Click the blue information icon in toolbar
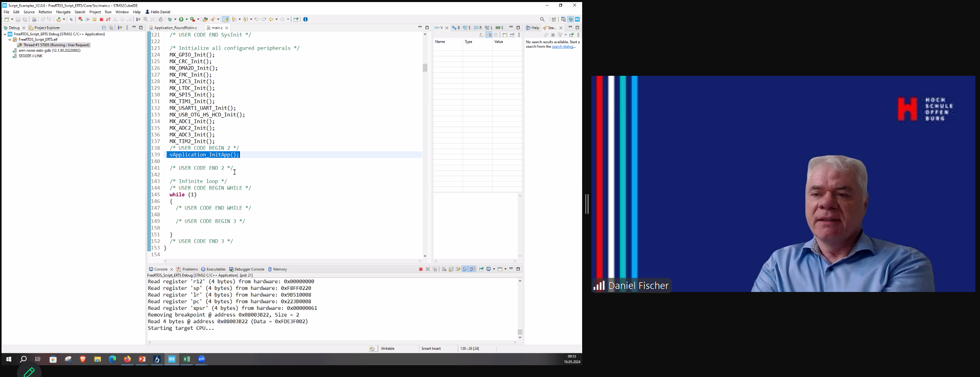 coord(306,19)
